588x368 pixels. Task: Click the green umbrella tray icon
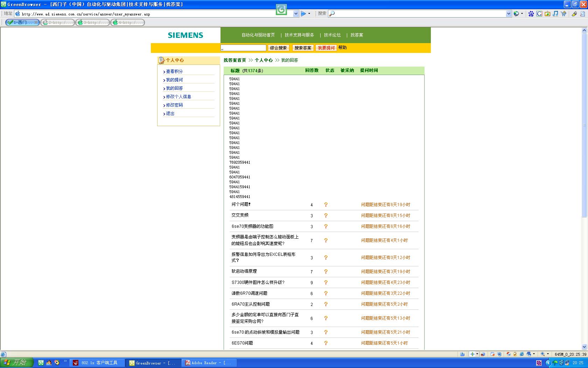coord(555,363)
